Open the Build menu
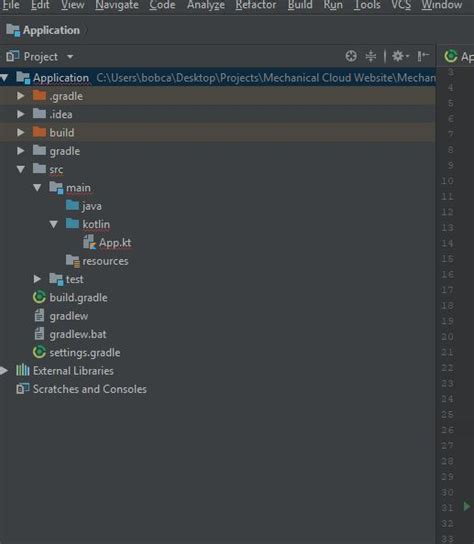Screen dimensions: 474x544 (x=300, y=5)
